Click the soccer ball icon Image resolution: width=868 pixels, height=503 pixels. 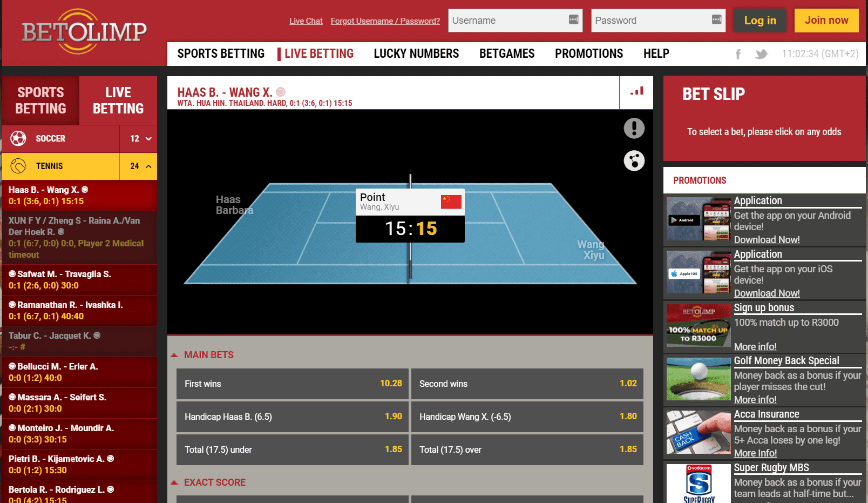[x=18, y=138]
